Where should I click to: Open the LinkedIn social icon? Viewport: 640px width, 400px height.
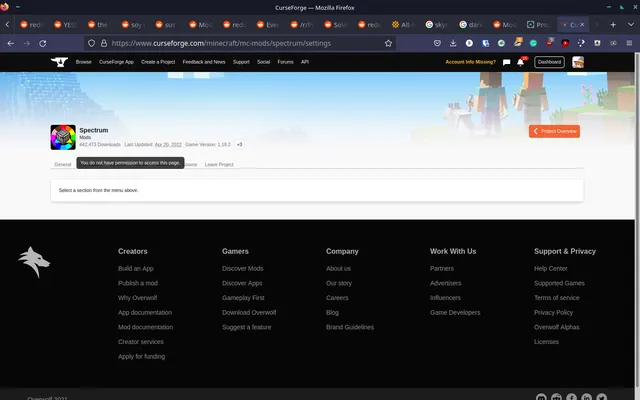[x=587, y=397]
